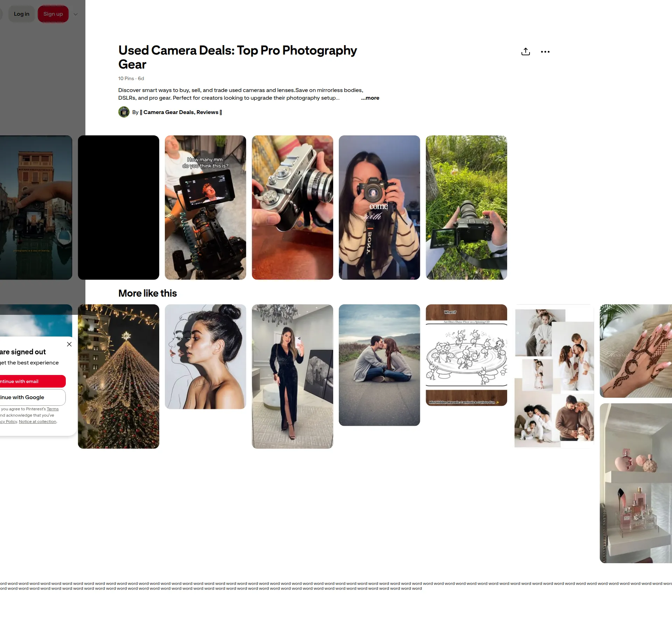Screen dimensions: 672x630
Task: Click the '10 Pins · 6d' text
Action: coord(131,78)
